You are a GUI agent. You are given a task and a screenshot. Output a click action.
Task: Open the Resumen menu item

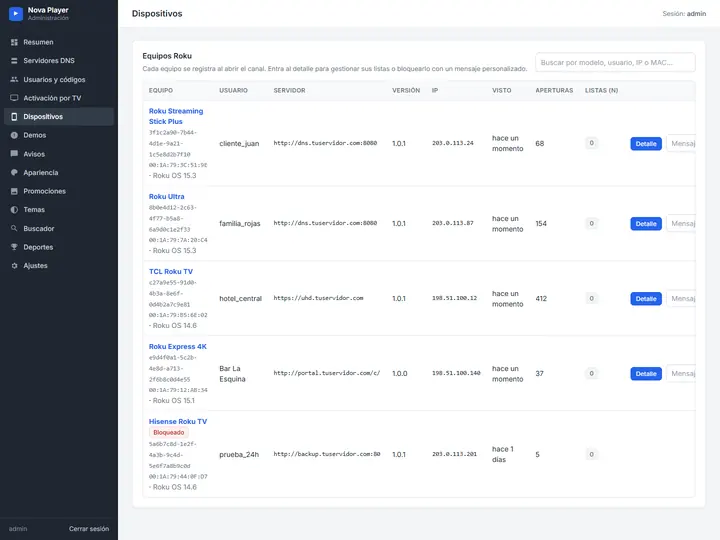point(59,42)
